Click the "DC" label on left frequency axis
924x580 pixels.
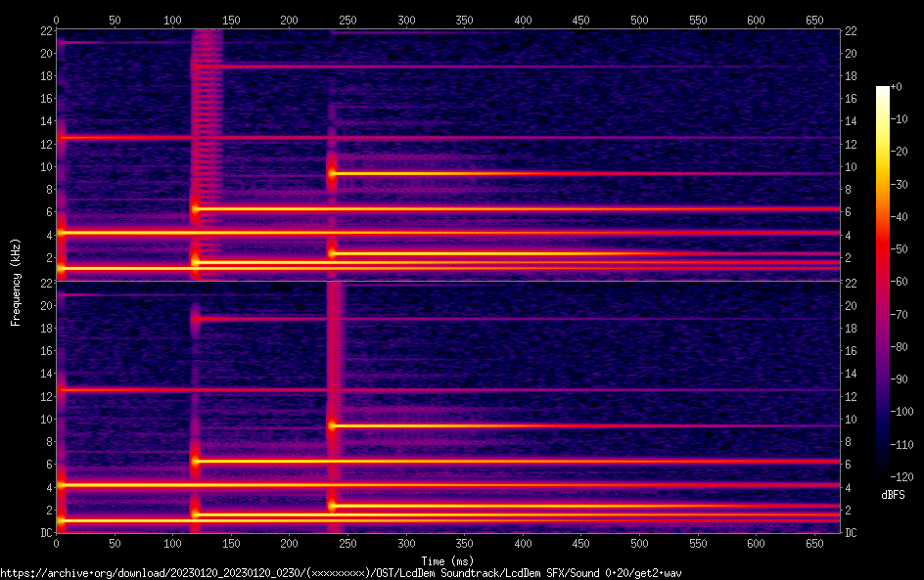point(45,533)
